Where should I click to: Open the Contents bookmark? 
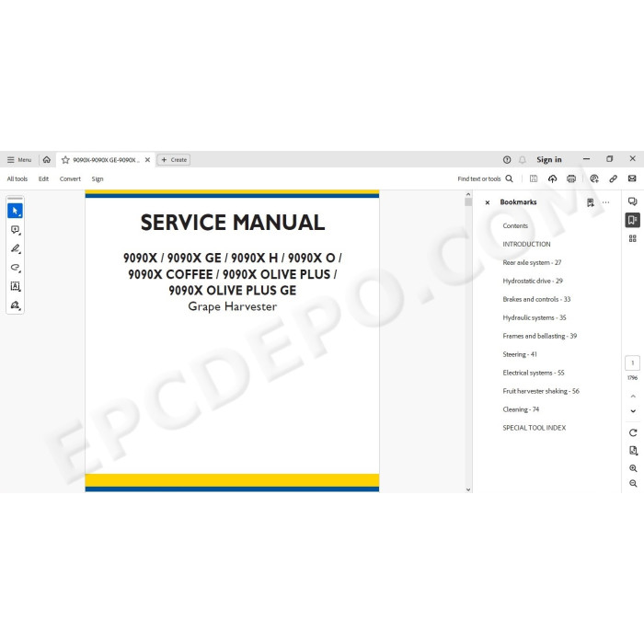click(x=515, y=225)
